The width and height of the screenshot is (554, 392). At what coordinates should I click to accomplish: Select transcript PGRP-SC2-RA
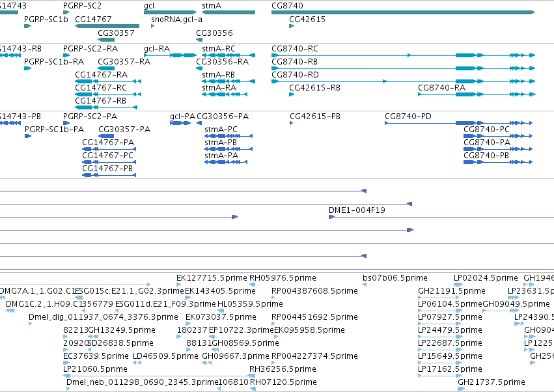pyautogui.click(x=66, y=55)
